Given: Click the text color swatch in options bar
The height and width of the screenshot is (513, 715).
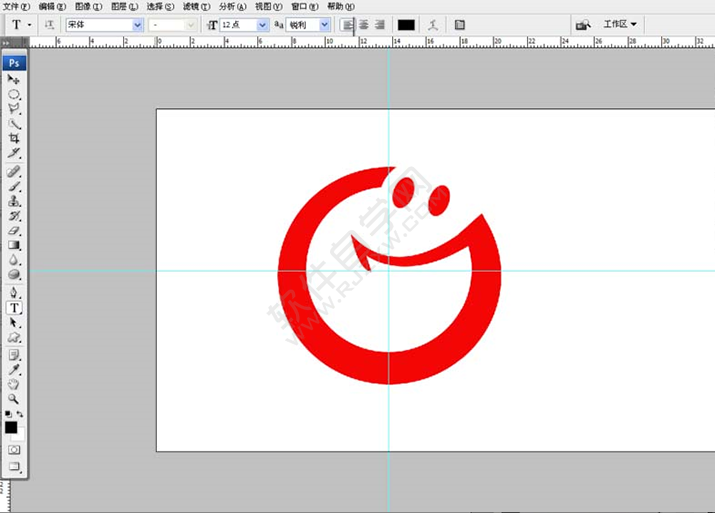Looking at the screenshot, I should point(406,24).
